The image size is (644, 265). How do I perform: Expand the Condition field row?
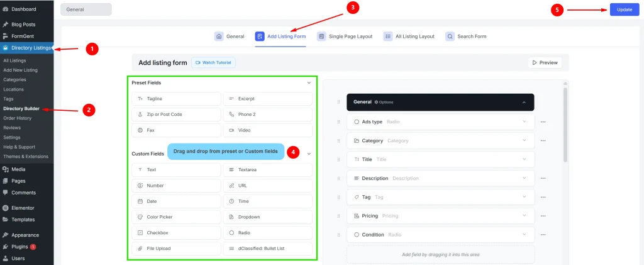point(524,235)
